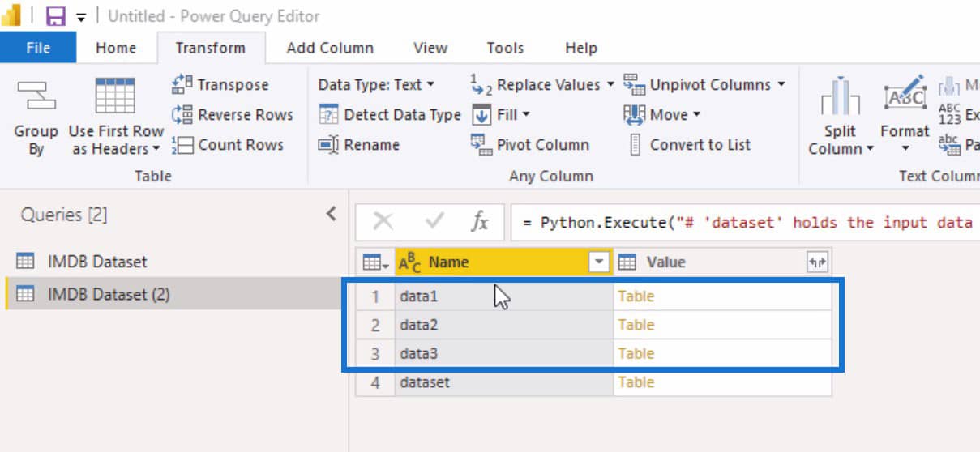The height and width of the screenshot is (452, 980).
Task: Click Convert to List
Action: click(x=689, y=145)
